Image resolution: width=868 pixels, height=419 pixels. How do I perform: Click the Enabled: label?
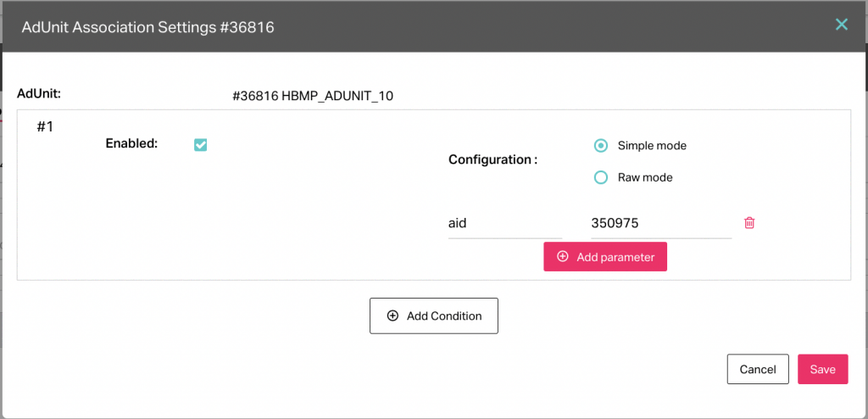click(131, 143)
